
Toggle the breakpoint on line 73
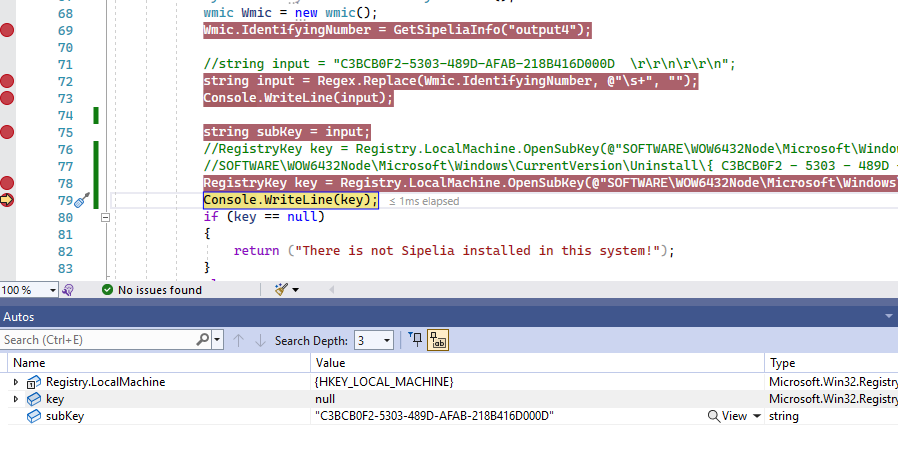coord(7,98)
